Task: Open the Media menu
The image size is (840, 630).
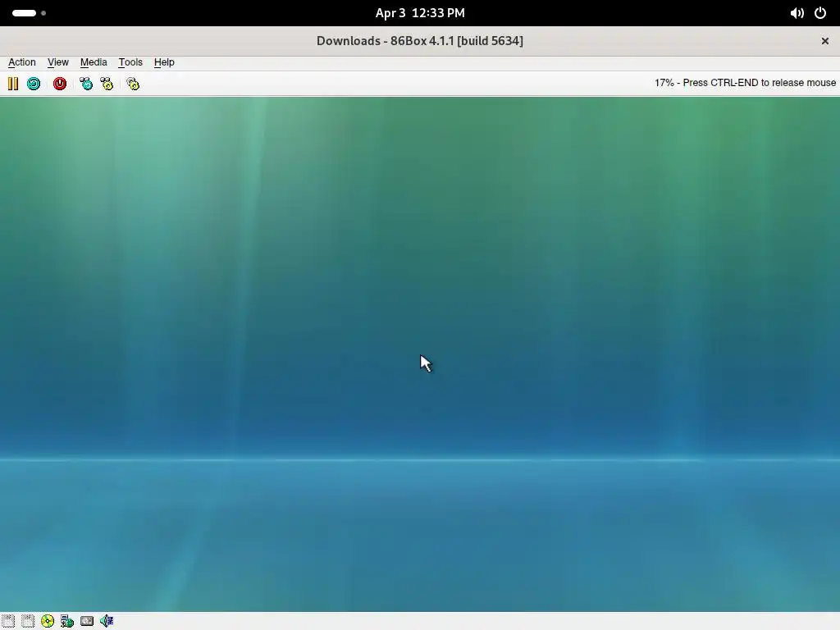Action: (94, 62)
